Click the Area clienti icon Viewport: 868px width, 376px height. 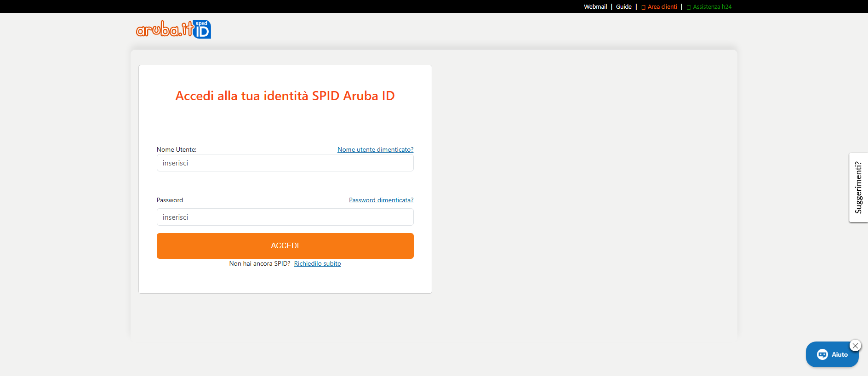[x=644, y=7]
